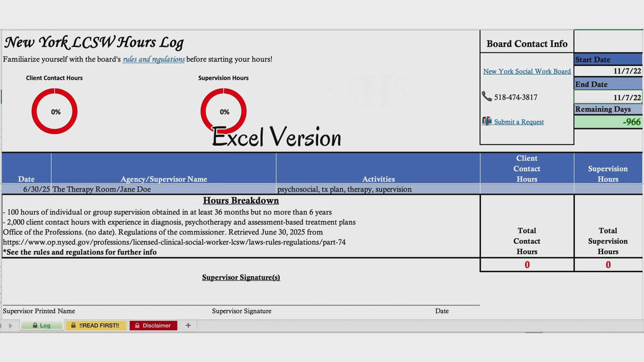Viewport: 644px width, 362px height.
Task: Click the Hours Breakdown heading
Action: tap(241, 200)
